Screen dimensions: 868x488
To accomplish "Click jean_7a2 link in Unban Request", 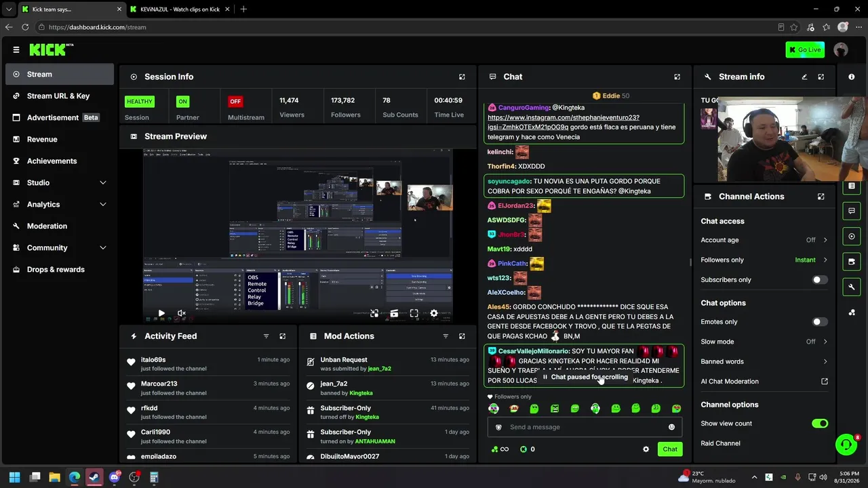I will (x=379, y=369).
